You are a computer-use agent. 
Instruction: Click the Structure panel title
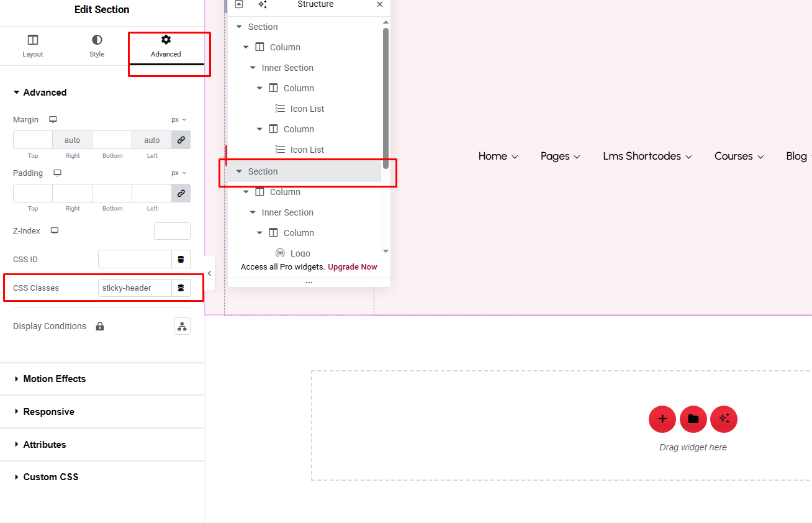point(315,4)
